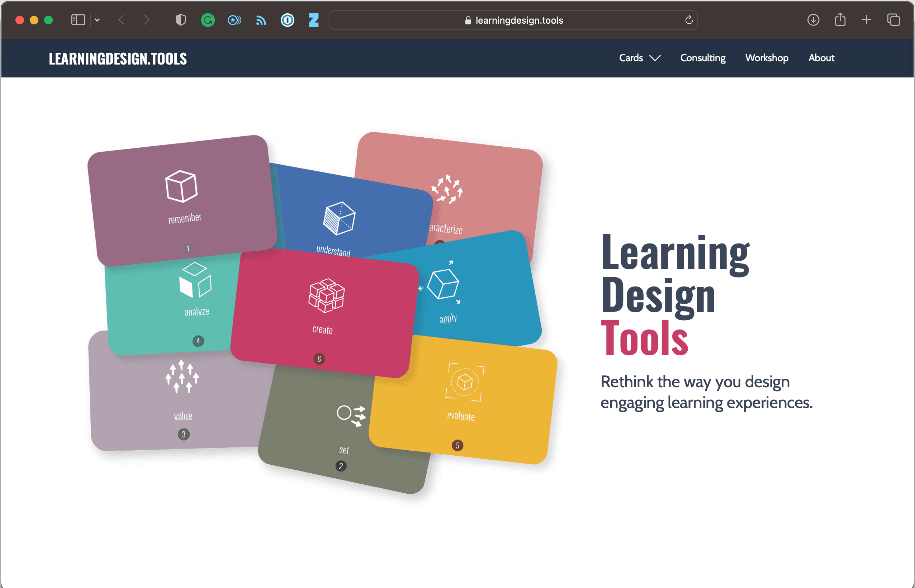The height and width of the screenshot is (588, 915).
Task: Click the LEARNINGDESIGN.TOOLS site logo
Action: pos(118,58)
